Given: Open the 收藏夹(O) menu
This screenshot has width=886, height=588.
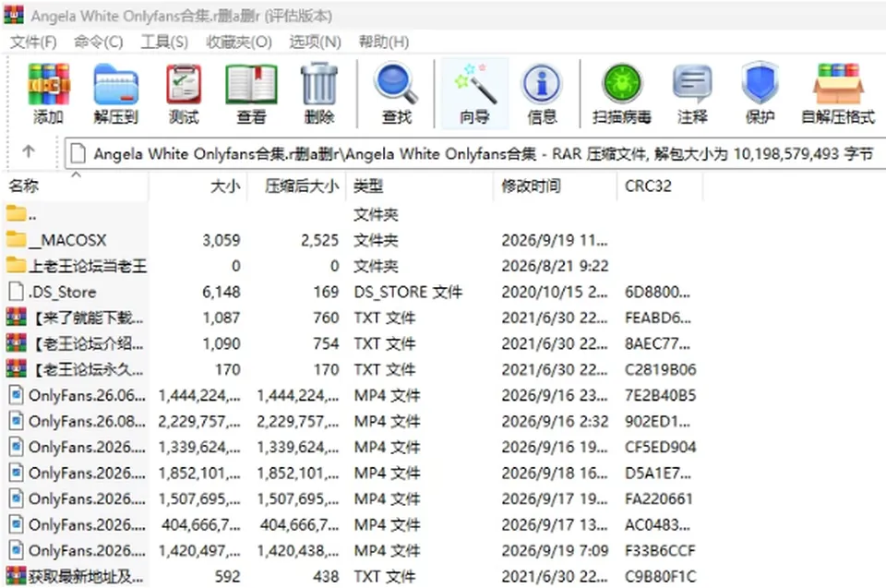Looking at the screenshot, I should [x=239, y=42].
